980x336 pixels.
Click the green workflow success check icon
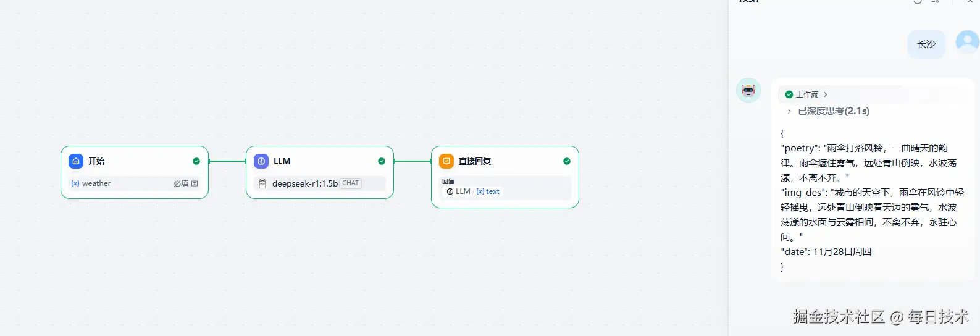point(789,94)
